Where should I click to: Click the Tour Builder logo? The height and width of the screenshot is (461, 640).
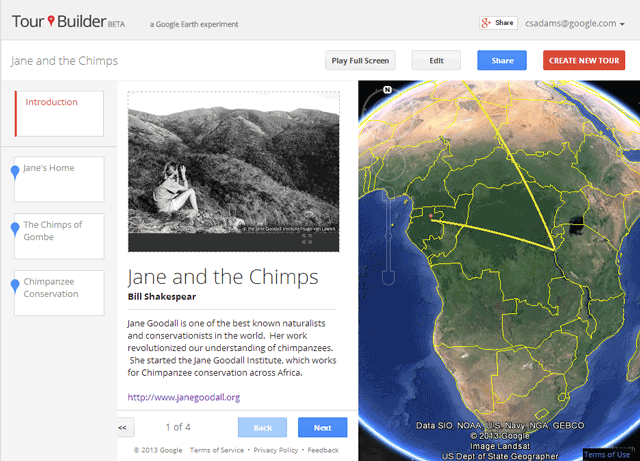[68, 22]
